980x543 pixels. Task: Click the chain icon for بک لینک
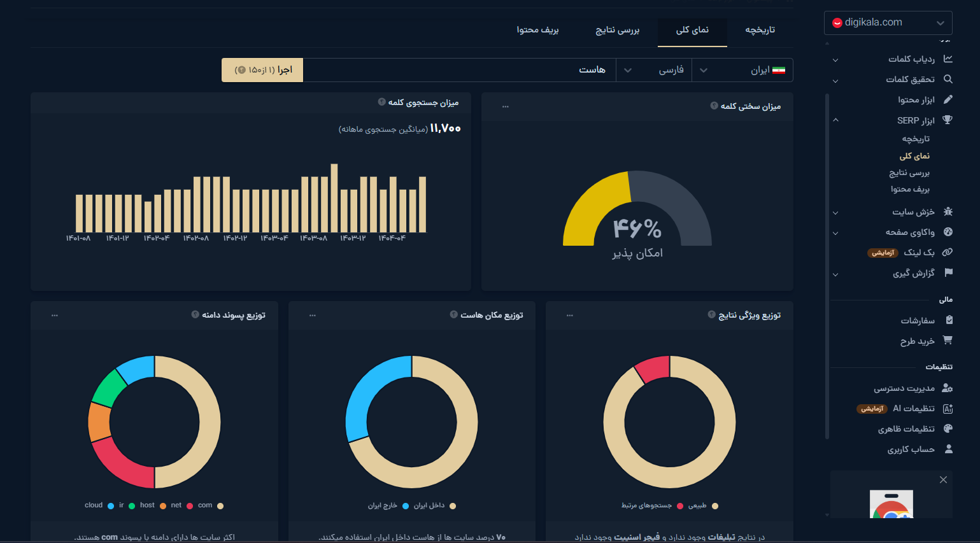point(948,252)
